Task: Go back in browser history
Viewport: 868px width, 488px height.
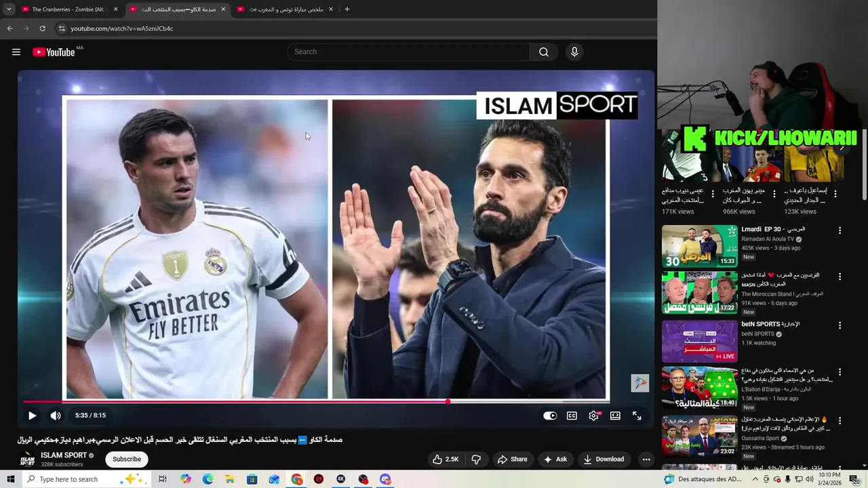Action: [x=9, y=28]
